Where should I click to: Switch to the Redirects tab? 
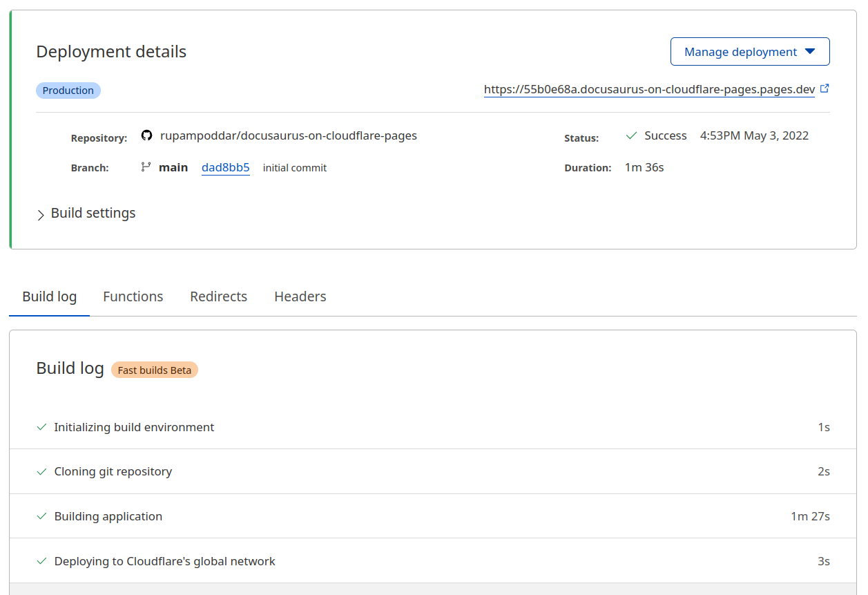(x=218, y=296)
